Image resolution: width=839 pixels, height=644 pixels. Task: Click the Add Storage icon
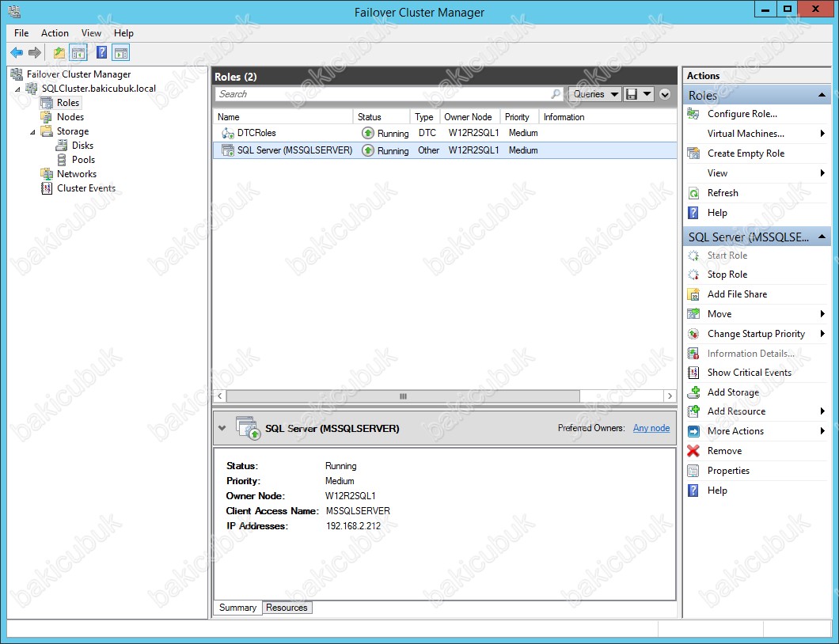tap(693, 392)
